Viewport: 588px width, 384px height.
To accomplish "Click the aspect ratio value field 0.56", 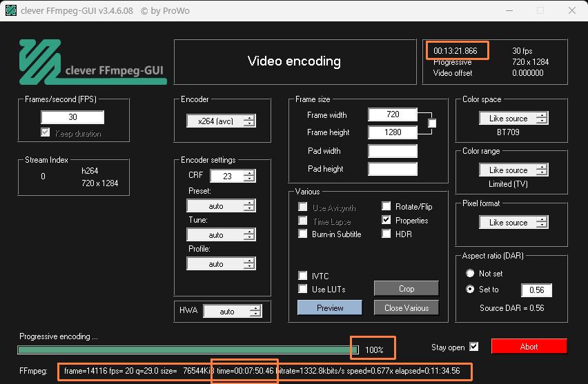I will [537, 290].
